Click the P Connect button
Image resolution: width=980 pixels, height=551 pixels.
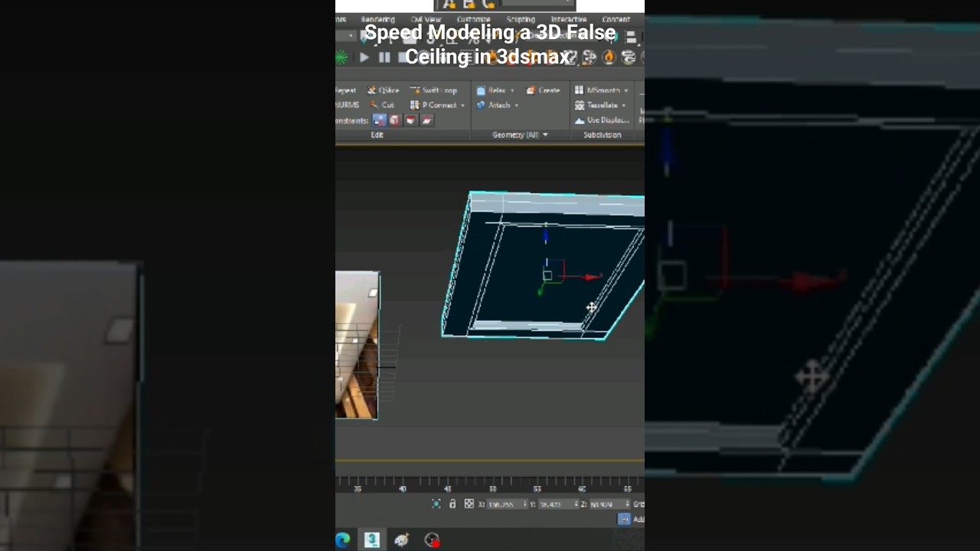tap(433, 105)
